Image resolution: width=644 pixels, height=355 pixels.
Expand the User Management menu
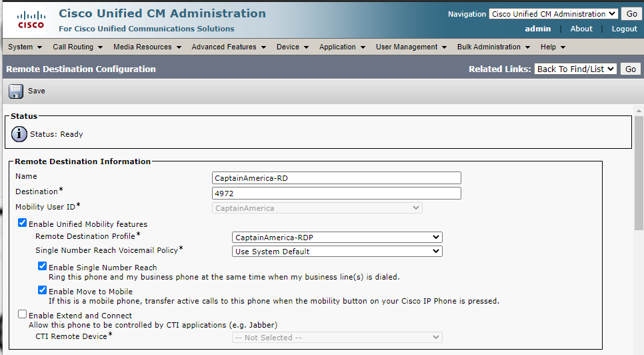tap(411, 47)
